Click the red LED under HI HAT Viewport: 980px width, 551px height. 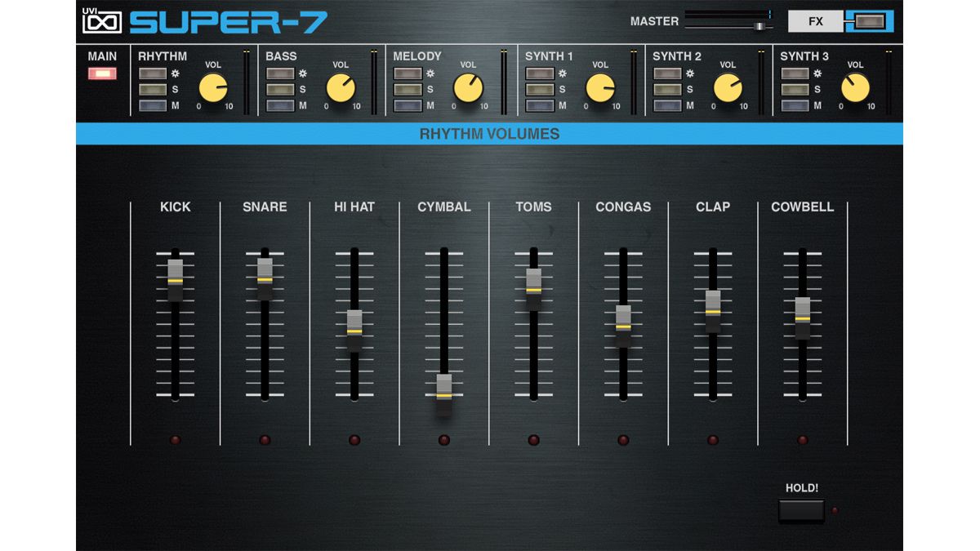(354, 440)
